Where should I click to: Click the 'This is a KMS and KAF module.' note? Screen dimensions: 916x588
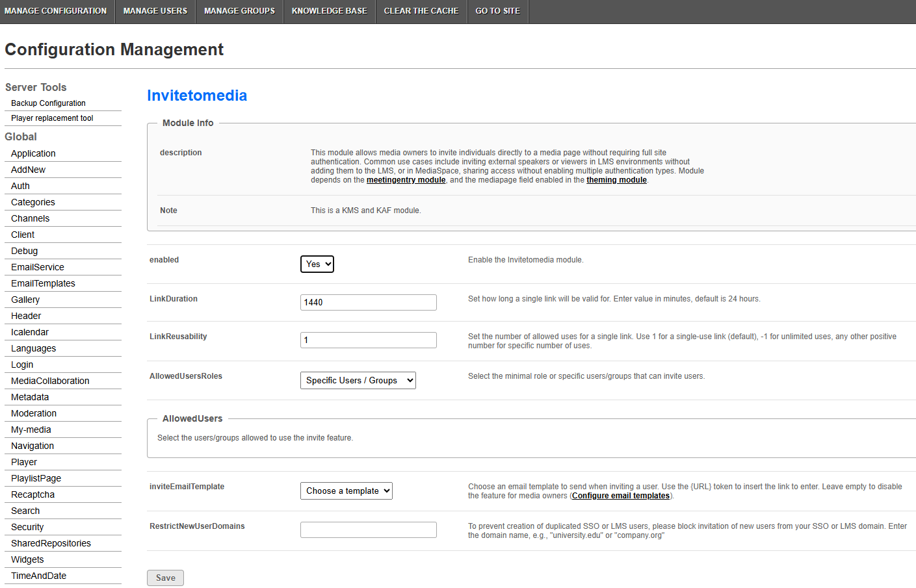tap(366, 211)
